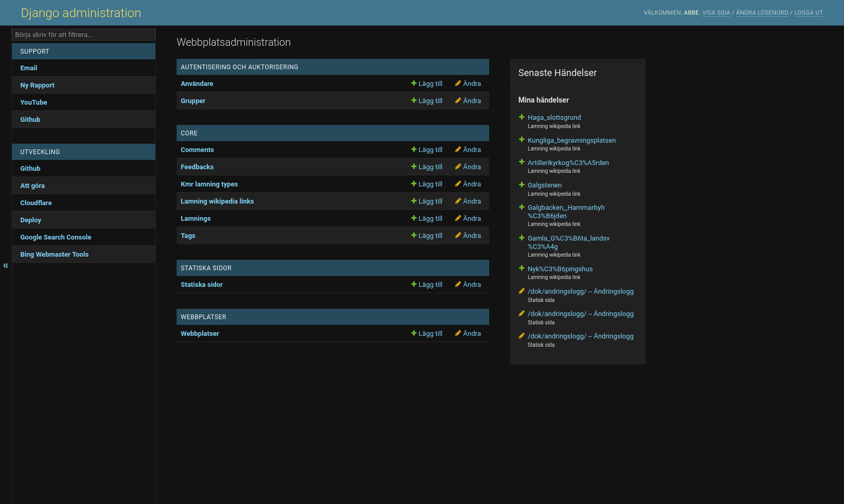Viewport: 844px width, 504px height.
Task: Click the pencil icon beside the first Ändringslogg entry
Action: point(522,292)
